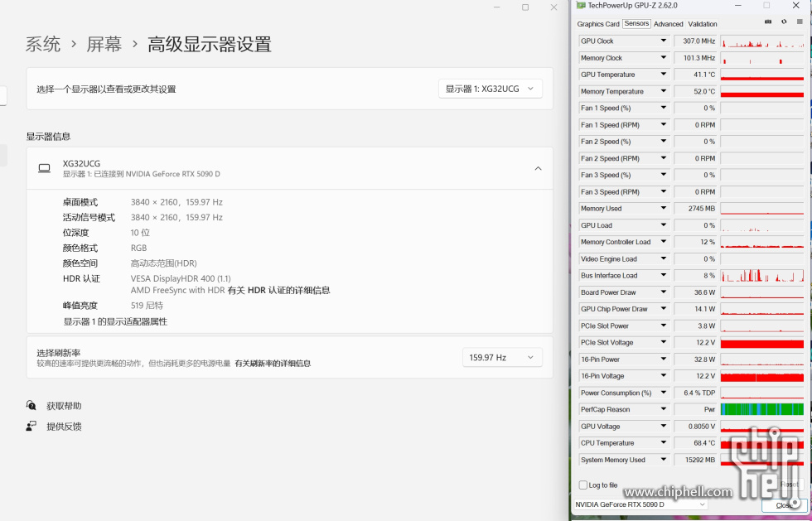Open GPU Temperature sensor dropdown
Viewport: 812px width, 521px height.
click(x=663, y=75)
